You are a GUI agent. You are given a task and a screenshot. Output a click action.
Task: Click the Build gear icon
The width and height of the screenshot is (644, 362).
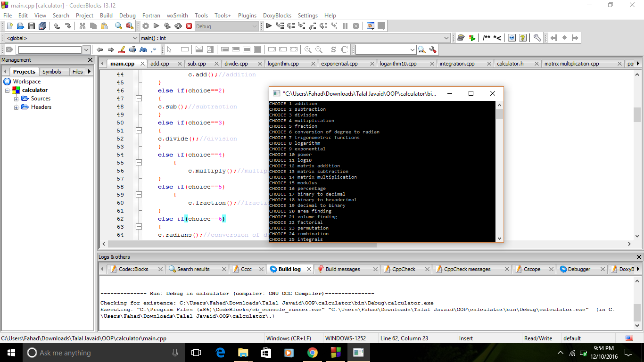tap(146, 26)
